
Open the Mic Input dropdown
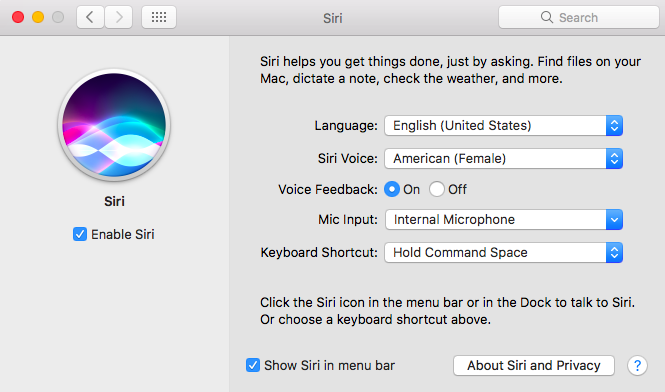[503, 219]
